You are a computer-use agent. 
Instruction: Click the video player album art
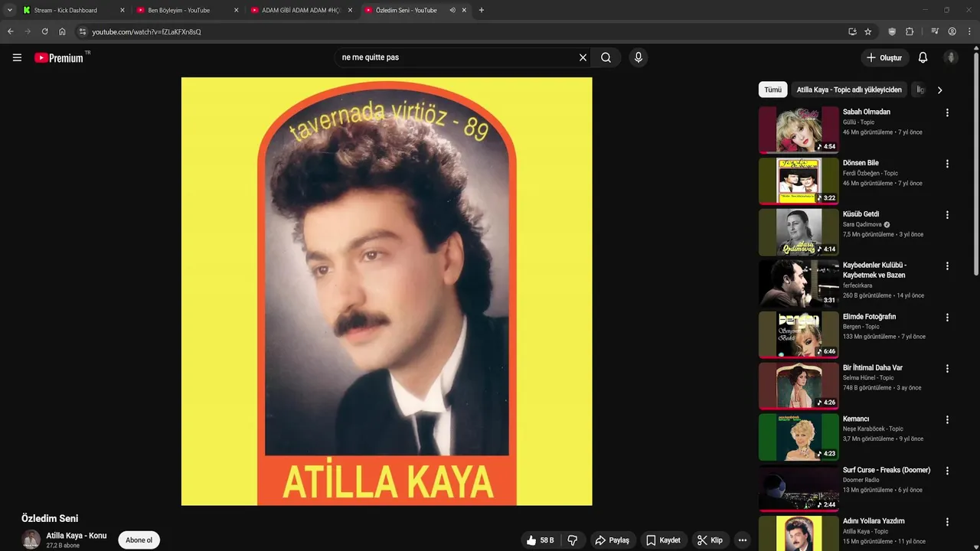(x=387, y=291)
